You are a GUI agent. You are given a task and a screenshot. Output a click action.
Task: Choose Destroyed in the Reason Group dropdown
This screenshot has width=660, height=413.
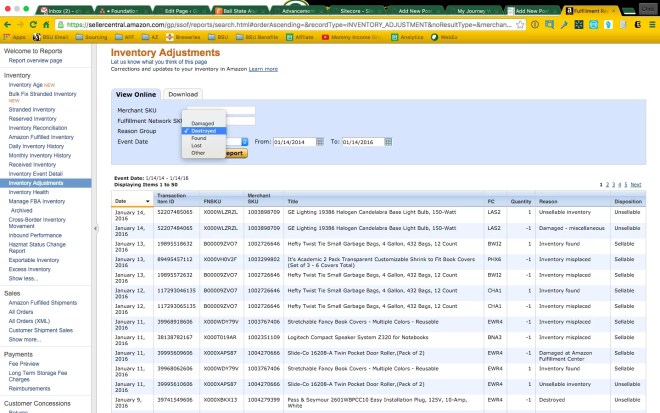pos(204,131)
